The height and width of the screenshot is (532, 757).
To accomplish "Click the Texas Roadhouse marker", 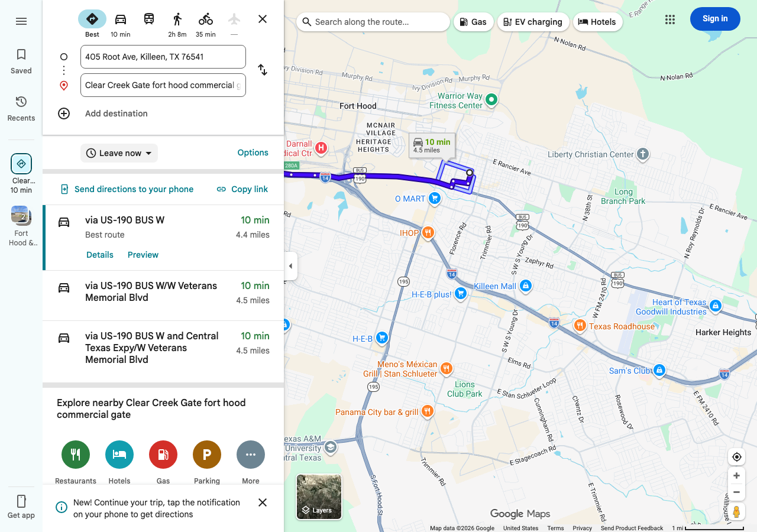I will coord(580,326).
